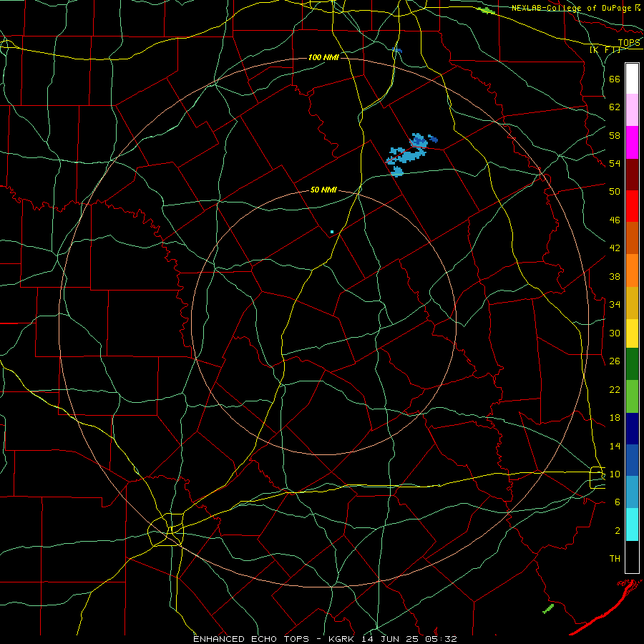644x644 pixels.
Task: Click the legend value '2'
Action: (617, 531)
